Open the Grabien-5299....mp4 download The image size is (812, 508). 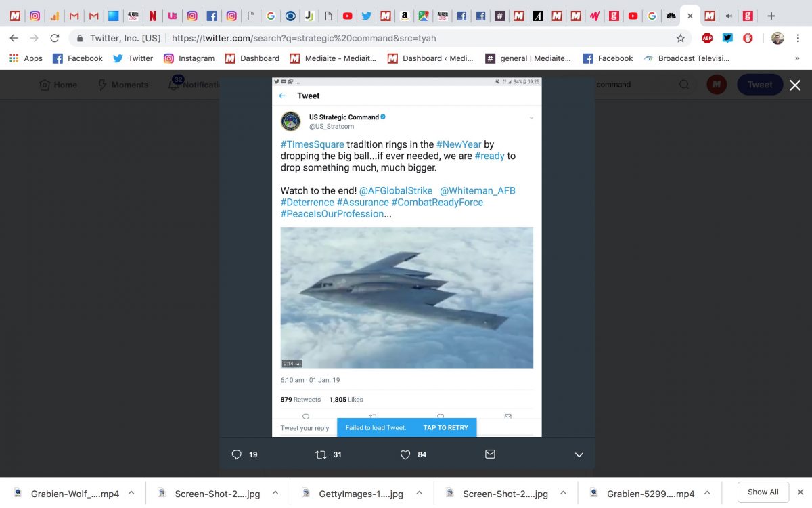tap(642, 493)
